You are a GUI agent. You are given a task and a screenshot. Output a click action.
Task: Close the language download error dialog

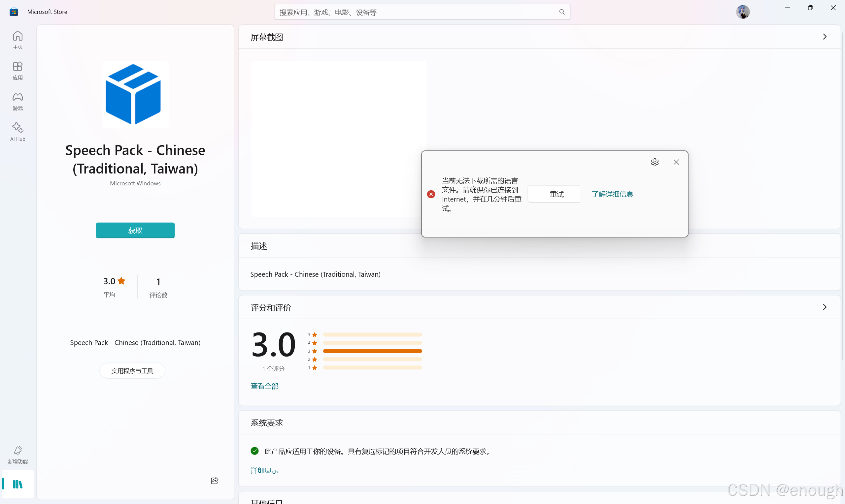(x=676, y=162)
